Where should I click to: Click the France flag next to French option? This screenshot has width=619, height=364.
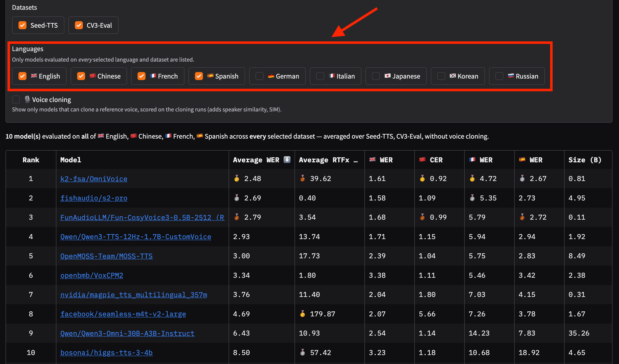(153, 76)
